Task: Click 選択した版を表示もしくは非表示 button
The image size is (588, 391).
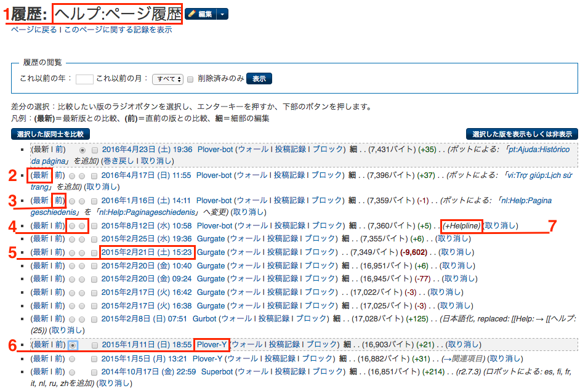Action: pyautogui.click(x=522, y=134)
